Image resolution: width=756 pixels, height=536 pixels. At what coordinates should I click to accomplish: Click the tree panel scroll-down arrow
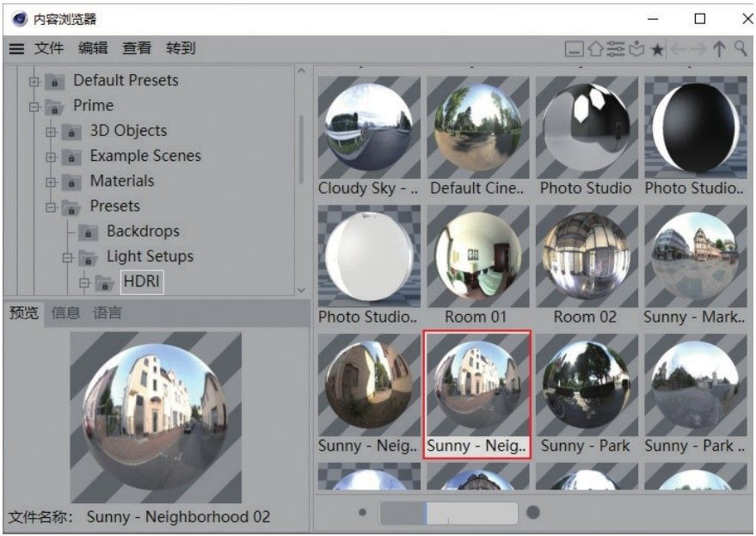[302, 291]
